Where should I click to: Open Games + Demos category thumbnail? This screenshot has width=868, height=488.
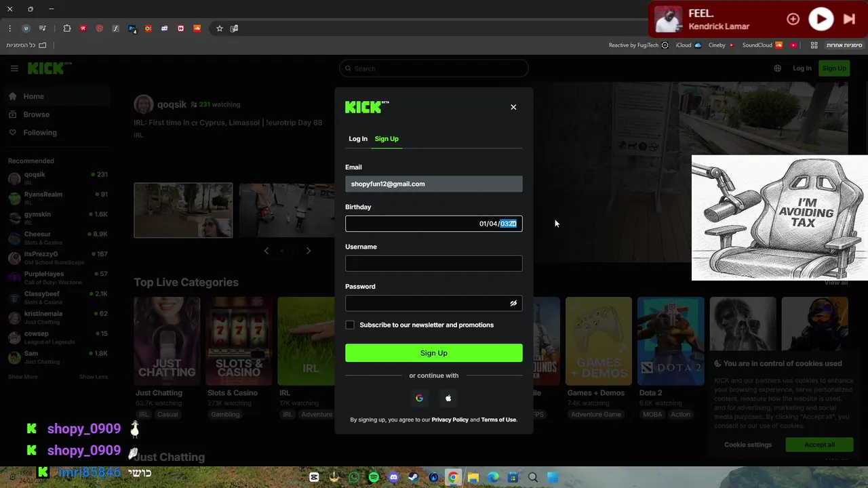click(x=599, y=341)
